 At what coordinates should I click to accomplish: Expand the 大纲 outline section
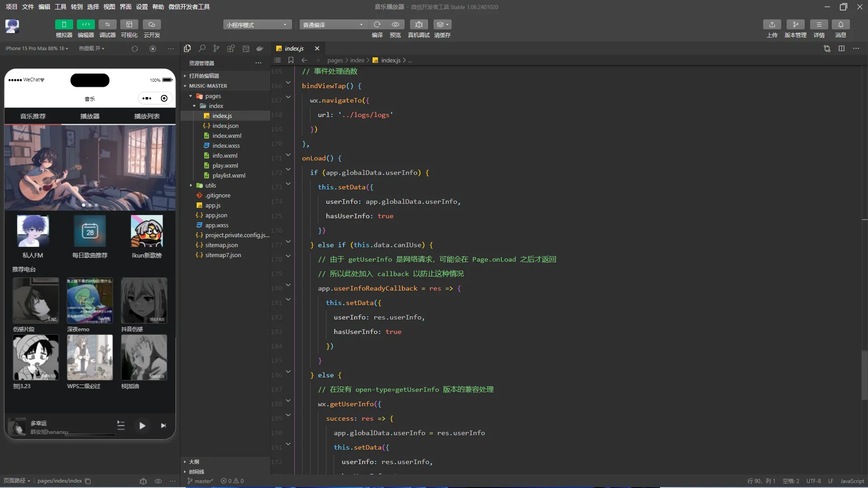click(225, 462)
